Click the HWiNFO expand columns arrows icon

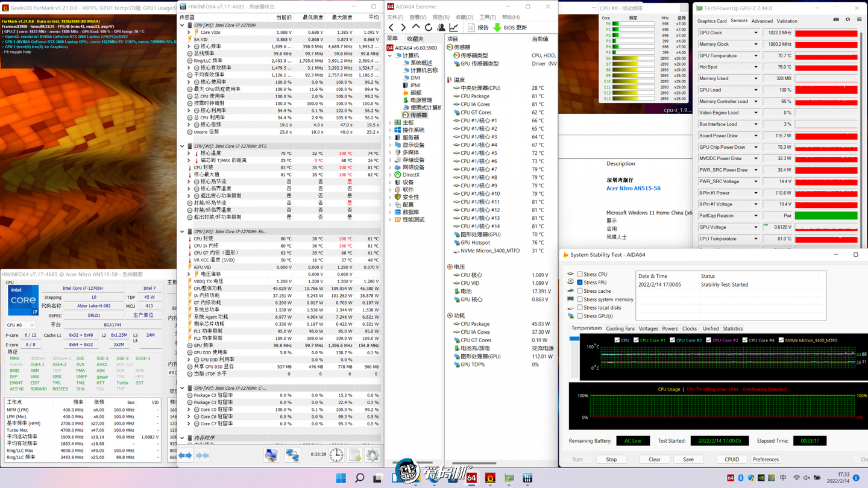click(x=185, y=455)
